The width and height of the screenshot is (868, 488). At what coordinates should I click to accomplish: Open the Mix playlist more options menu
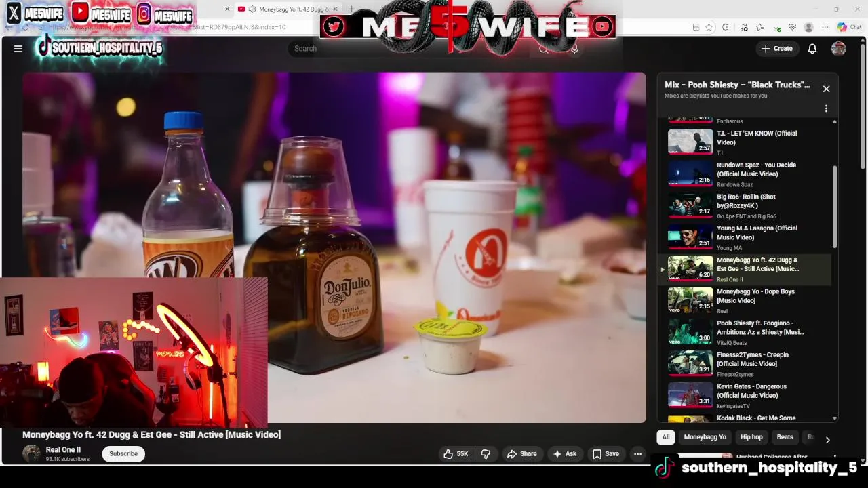(826, 108)
